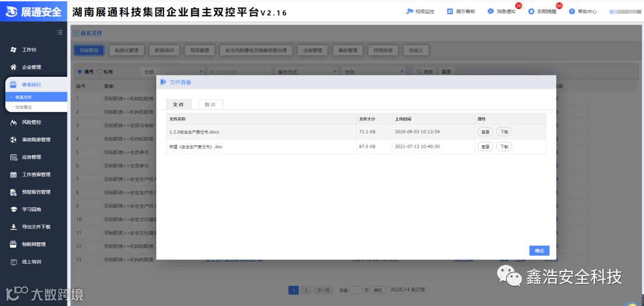Switch to 自定义 category tab
This screenshot has width=644, height=306.
click(x=416, y=51)
